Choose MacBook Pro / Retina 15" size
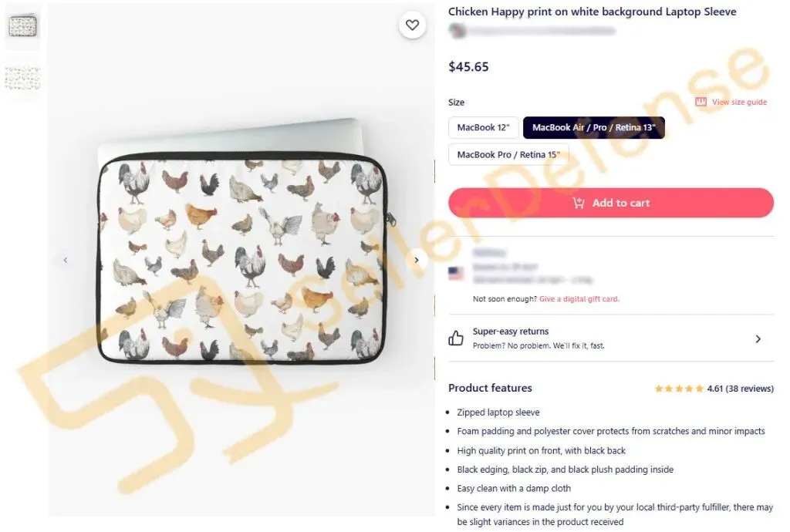790x532 pixels. [508, 154]
